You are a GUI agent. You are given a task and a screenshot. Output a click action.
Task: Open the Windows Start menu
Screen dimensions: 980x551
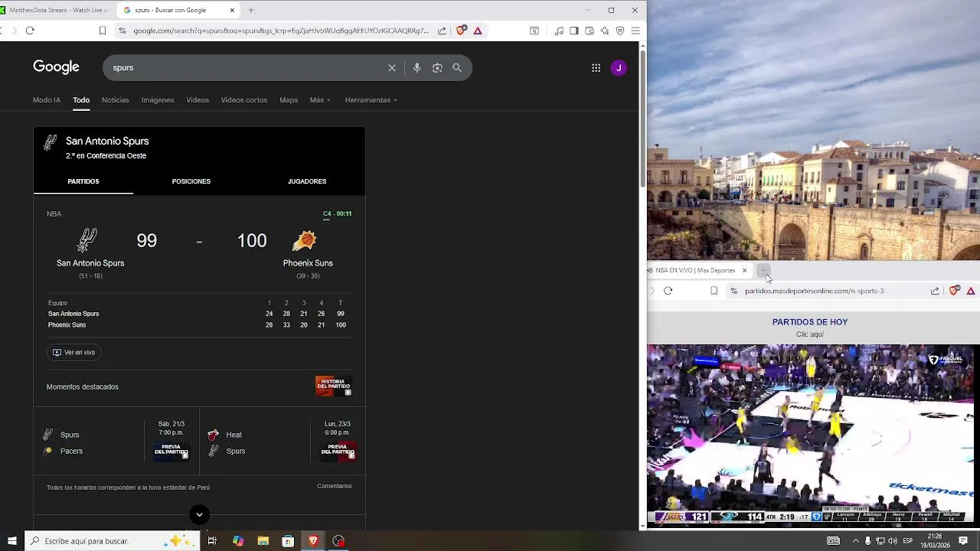(12, 541)
